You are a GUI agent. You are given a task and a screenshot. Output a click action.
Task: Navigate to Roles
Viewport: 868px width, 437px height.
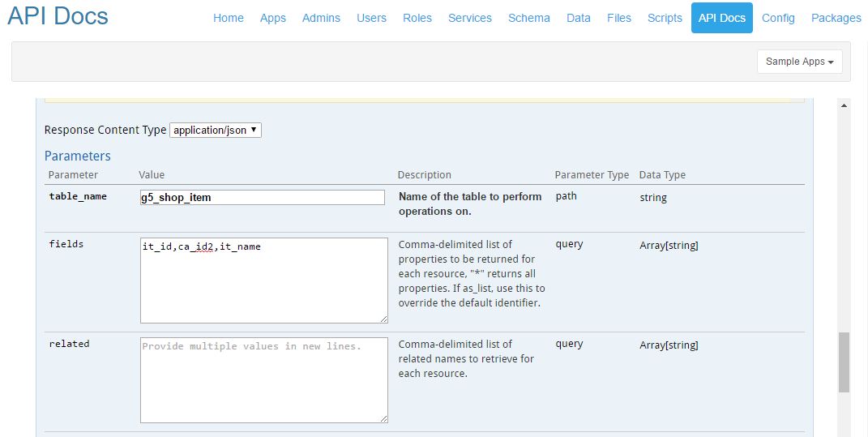pyautogui.click(x=417, y=18)
